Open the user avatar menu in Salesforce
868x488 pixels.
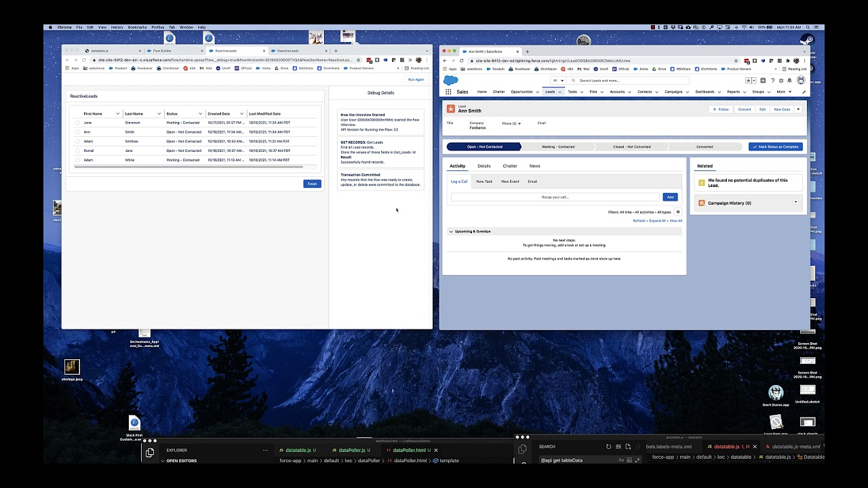point(800,81)
